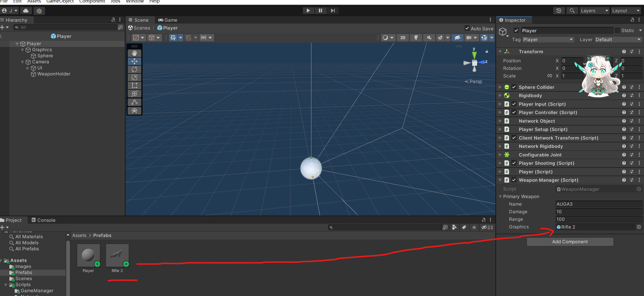The image size is (644, 296).
Task: Open Weapon Manager component more-options menu
Action: tap(639, 180)
